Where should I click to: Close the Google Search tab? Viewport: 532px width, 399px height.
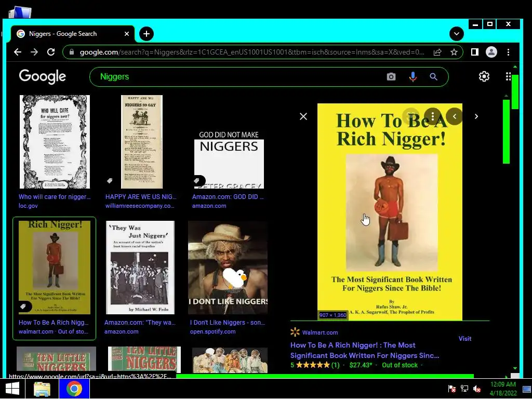pos(127,34)
